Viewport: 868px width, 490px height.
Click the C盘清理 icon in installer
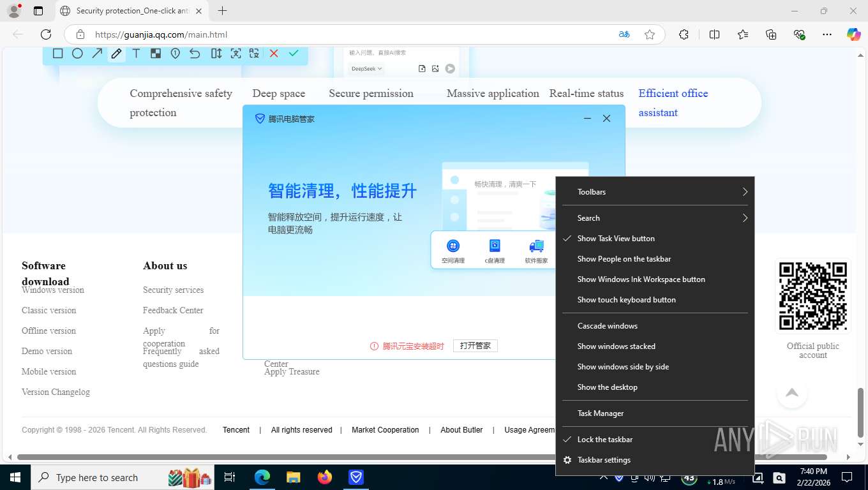pyautogui.click(x=495, y=246)
